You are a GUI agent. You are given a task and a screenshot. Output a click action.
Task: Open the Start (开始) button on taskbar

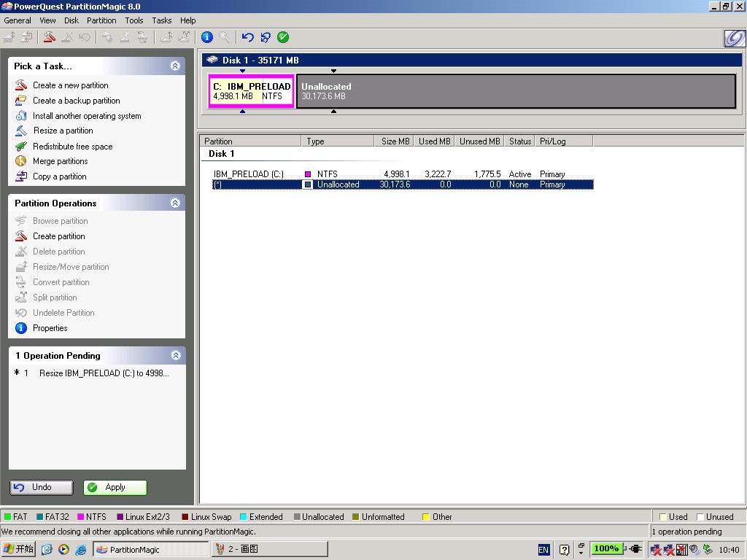tap(18, 549)
